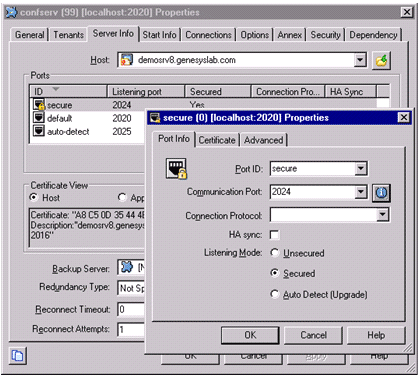Open the Connection Protocol dropdown

click(x=383, y=215)
